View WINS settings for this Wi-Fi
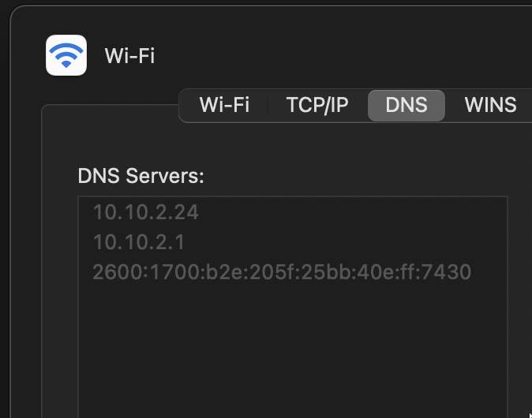The height and width of the screenshot is (418, 532). (x=490, y=105)
